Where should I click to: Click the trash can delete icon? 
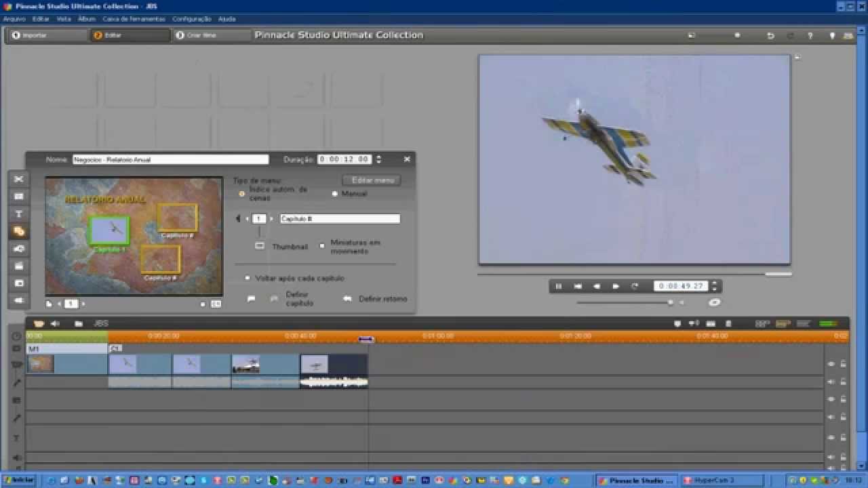[x=729, y=324]
